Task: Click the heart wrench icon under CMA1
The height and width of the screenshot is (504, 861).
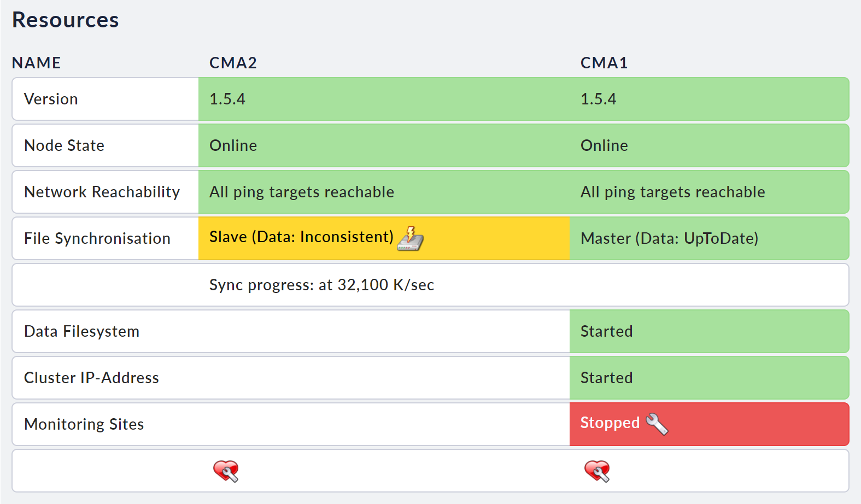Action: pos(597,471)
